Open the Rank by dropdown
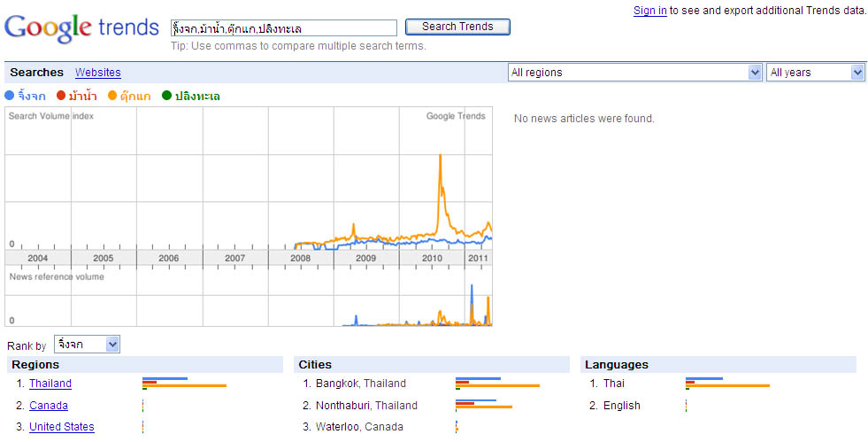 pyautogui.click(x=87, y=345)
